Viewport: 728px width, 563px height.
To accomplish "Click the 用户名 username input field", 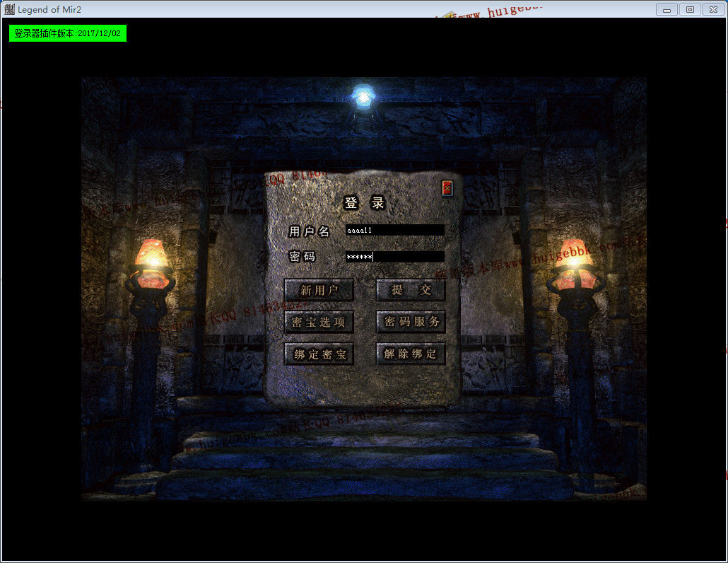I will coord(394,230).
